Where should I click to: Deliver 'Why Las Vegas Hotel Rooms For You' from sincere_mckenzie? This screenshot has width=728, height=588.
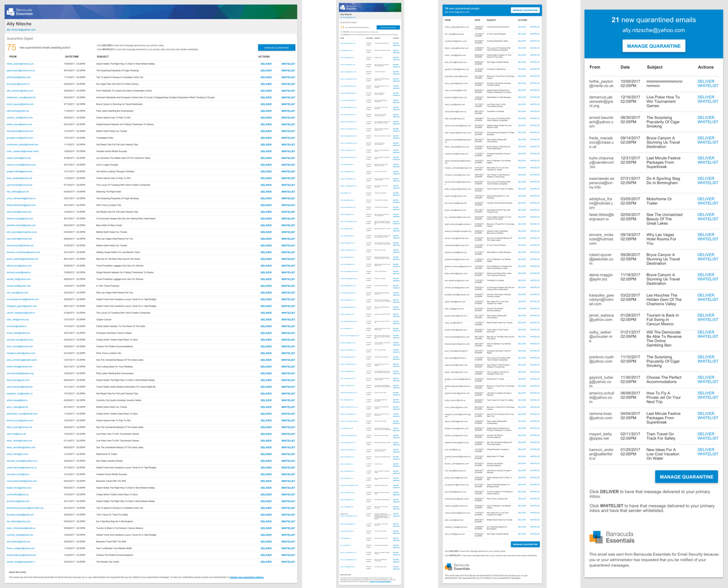point(705,235)
